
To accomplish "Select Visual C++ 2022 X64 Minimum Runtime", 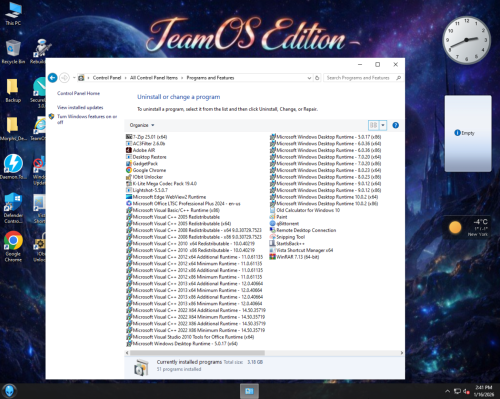I will point(195,317).
